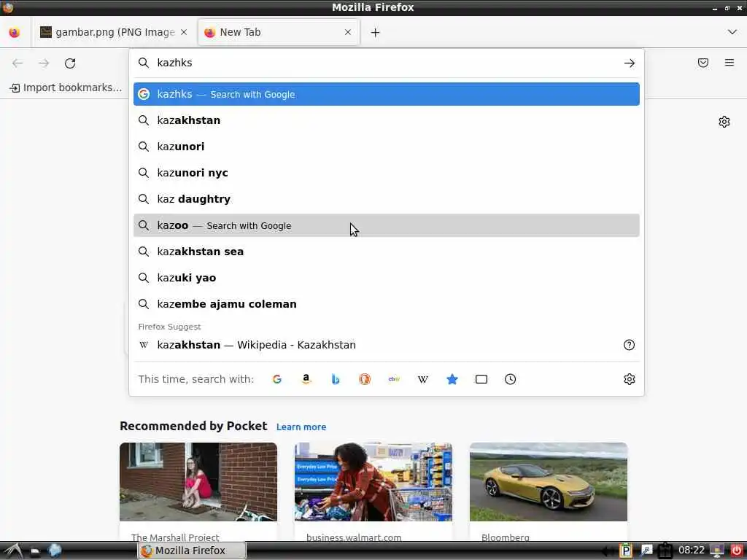The width and height of the screenshot is (747, 560).
Task: Click the Back navigation arrow
Action: [18, 63]
